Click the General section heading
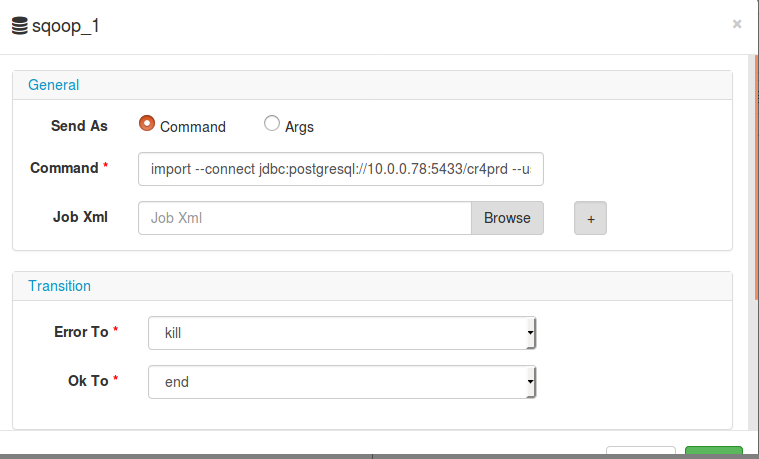 click(x=53, y=85)
